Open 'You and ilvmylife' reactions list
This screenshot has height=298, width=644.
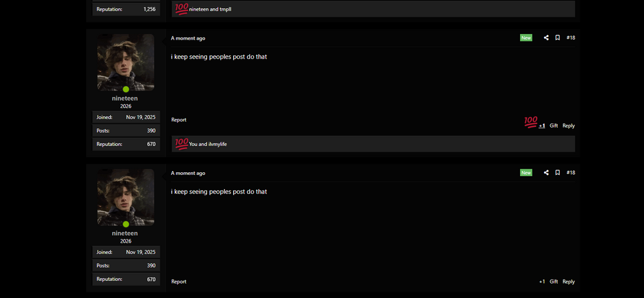[208, 145]
